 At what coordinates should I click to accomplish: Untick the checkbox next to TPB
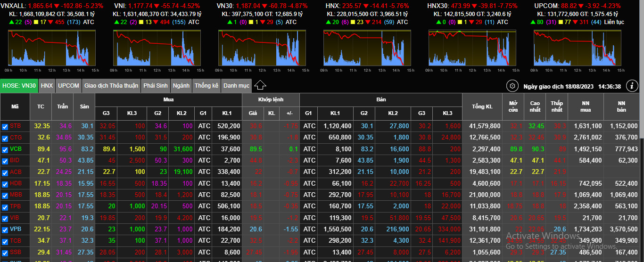click(x=5, y=206)
